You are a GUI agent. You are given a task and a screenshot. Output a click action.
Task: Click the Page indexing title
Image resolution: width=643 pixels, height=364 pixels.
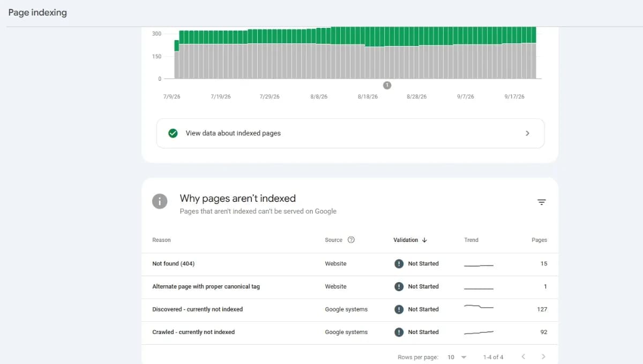tap(38, 12)
